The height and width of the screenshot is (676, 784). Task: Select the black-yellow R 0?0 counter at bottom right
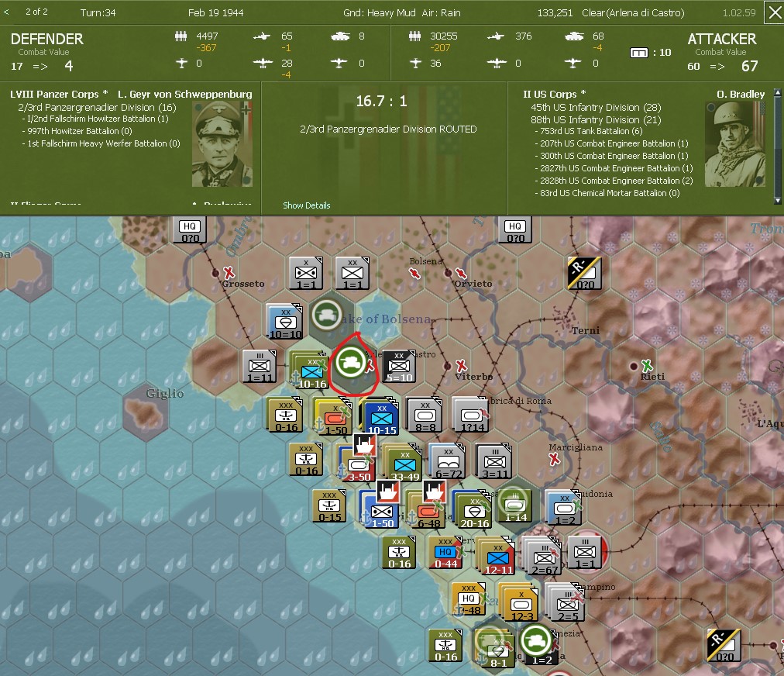tap(724, 646)
